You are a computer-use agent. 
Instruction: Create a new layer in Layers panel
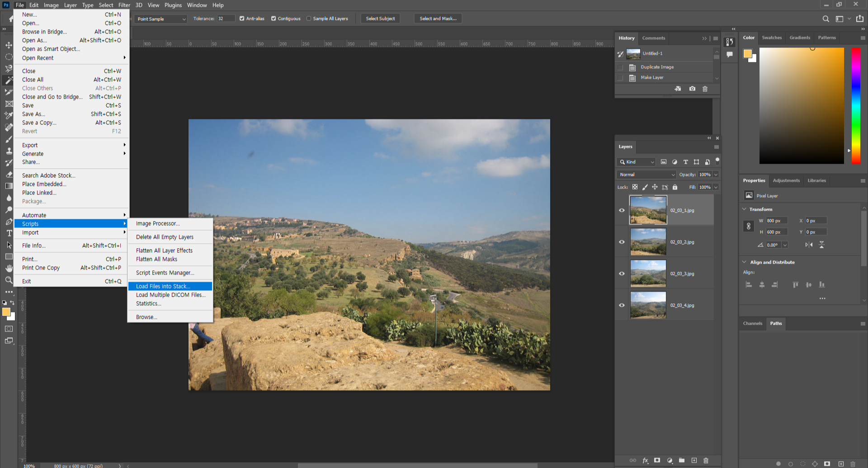694,460
